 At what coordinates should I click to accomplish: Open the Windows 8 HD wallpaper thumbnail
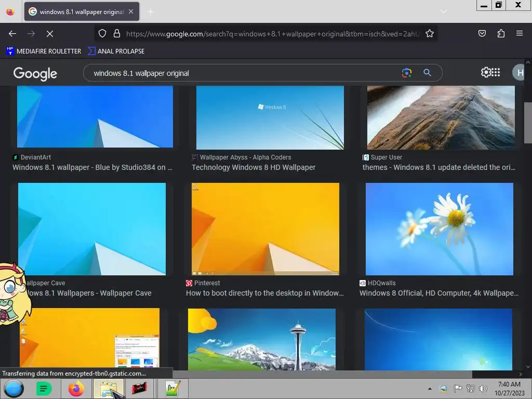pyautogui.click(x=270, y=118)
